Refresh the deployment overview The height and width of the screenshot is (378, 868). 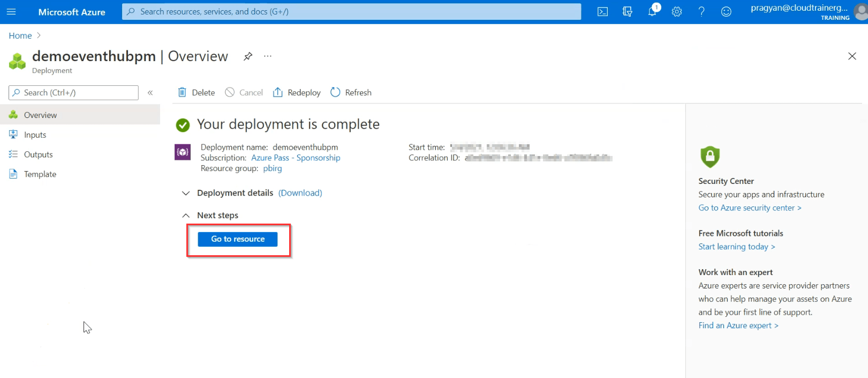351,93
